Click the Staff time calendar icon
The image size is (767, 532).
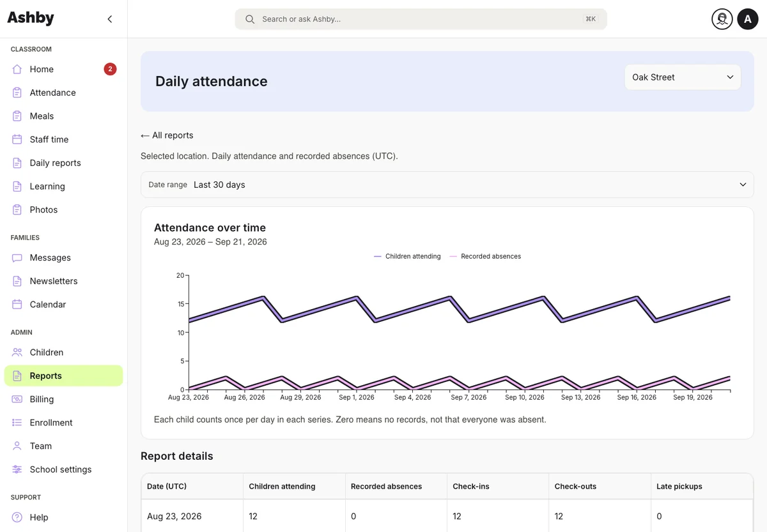click(17, 139)
